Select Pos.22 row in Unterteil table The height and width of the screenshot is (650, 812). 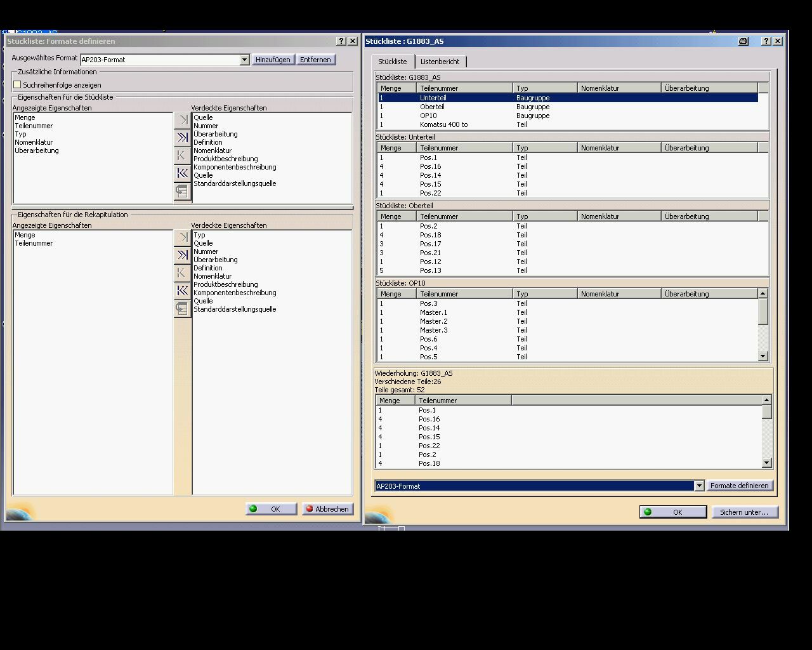point(568,193)
